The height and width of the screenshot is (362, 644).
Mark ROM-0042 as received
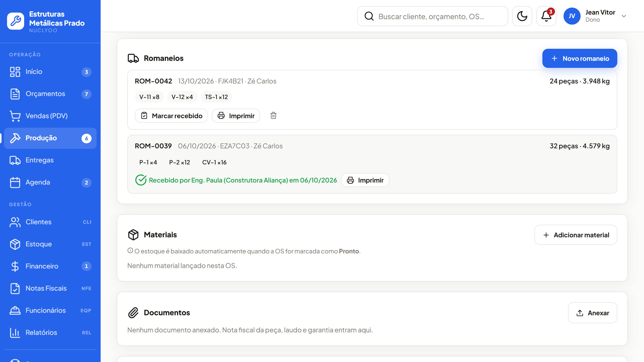pos(171,116)
